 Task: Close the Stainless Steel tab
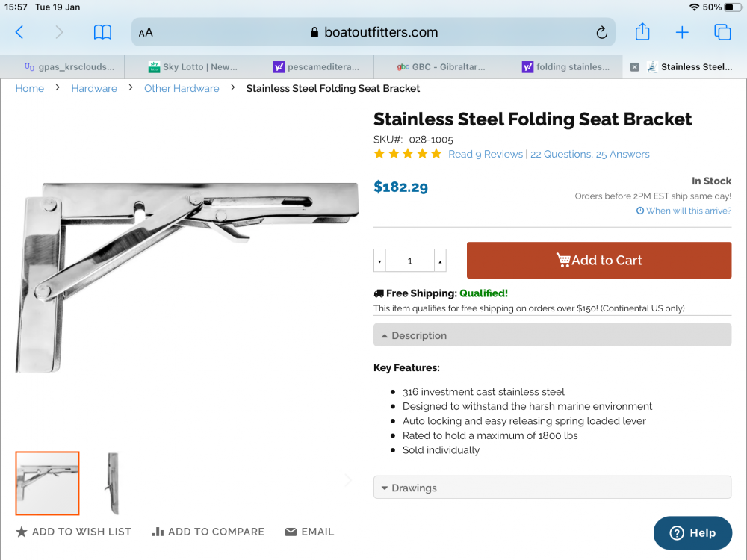pyautogui.click(x=634, y=67)
